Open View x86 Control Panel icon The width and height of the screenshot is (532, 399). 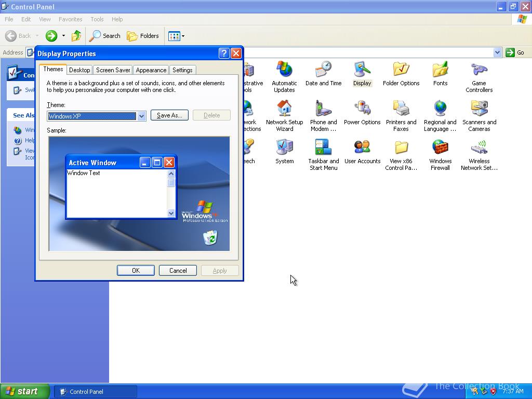click(401, 155)
